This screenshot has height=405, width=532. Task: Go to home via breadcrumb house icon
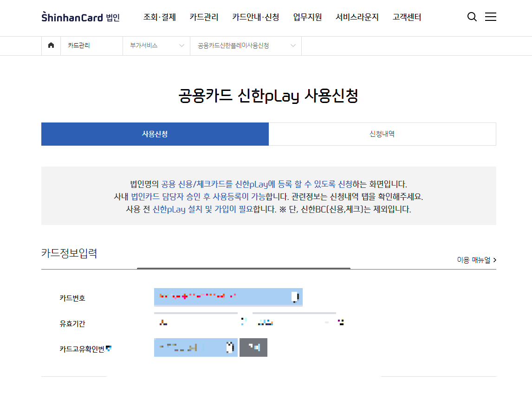click(x=51, y=45)
